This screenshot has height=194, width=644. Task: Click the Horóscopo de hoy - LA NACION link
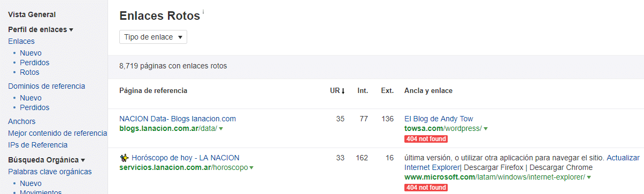(x=186, y=158)
